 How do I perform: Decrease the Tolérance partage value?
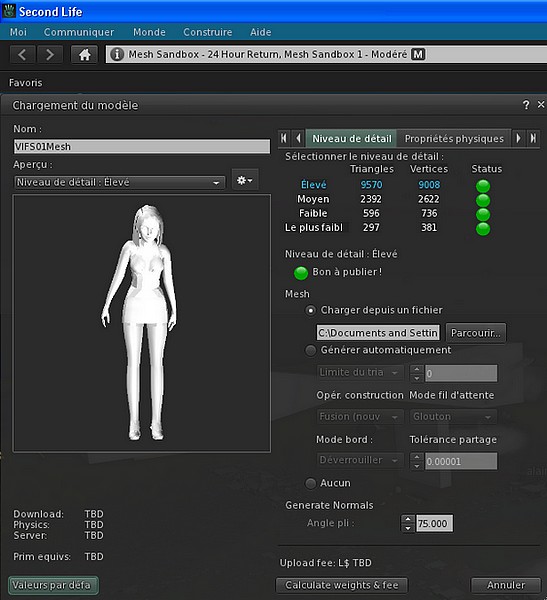[x=416, y=466]
